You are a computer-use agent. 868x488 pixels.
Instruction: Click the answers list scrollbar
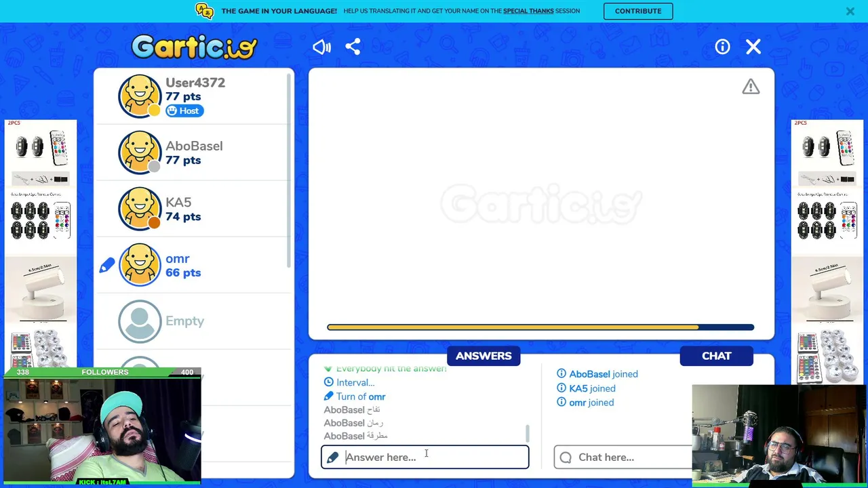(528, 433)
